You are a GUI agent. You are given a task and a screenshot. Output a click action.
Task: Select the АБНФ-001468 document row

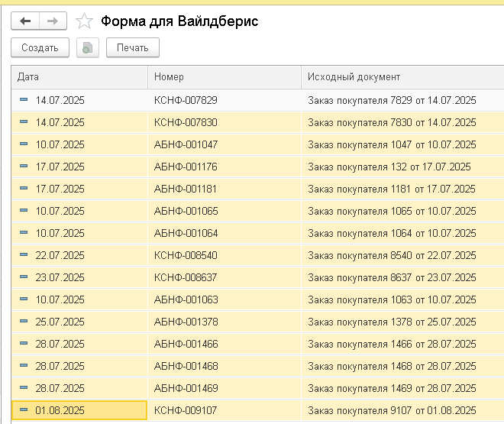186,366
